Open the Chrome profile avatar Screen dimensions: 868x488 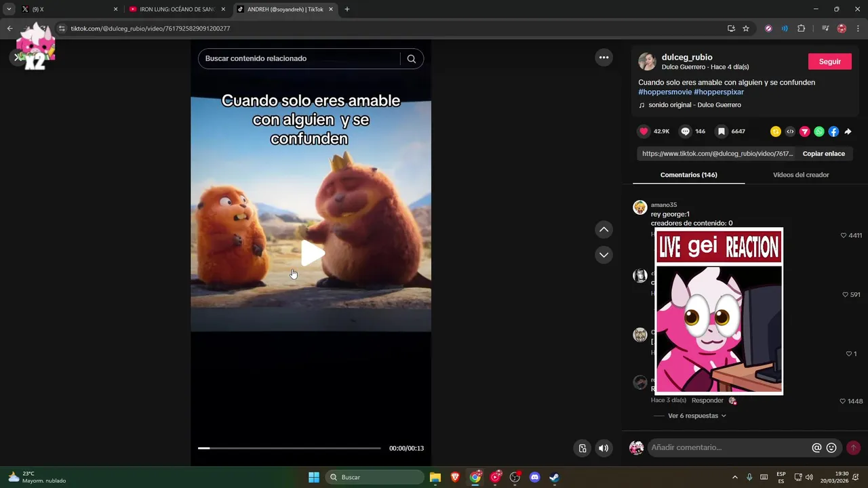(x=842, y=28)
